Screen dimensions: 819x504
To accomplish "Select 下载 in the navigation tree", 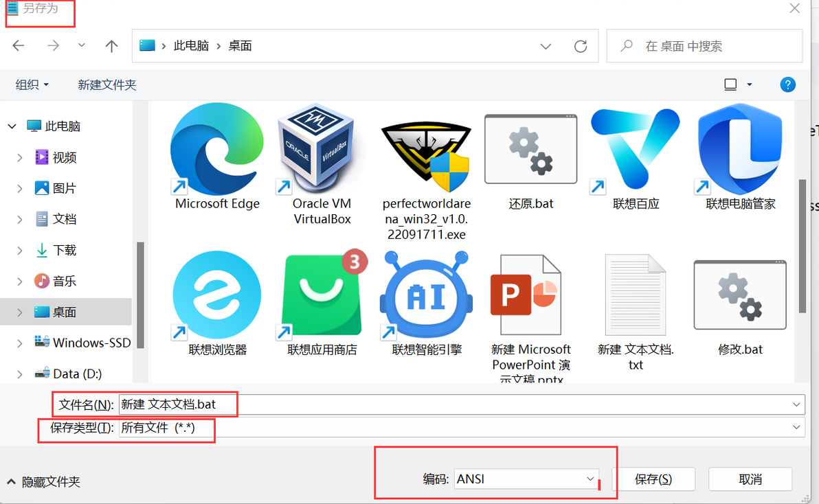I will [x=56, y=251].
